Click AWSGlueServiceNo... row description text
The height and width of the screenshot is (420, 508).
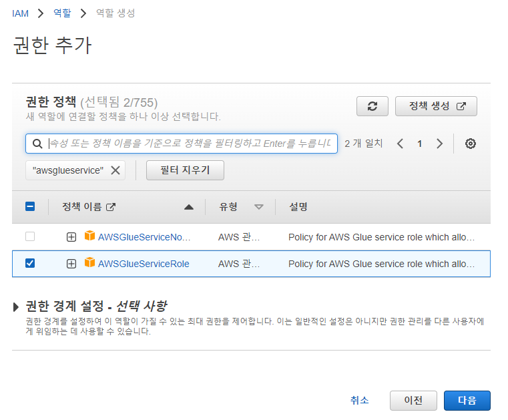[x=381, y=237]
